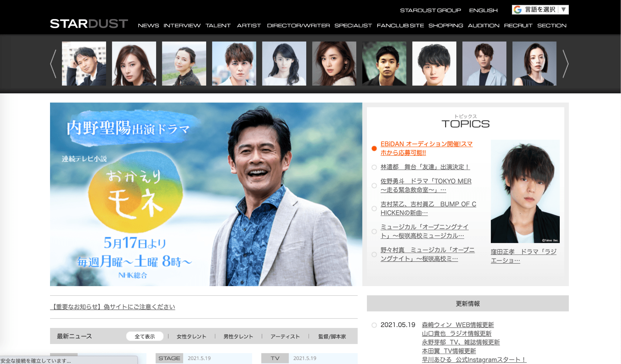Screen dimensions: 621x364
Task: Select second carousel thumbnail, woman with brown hair
Action: [x=134, y=64]
